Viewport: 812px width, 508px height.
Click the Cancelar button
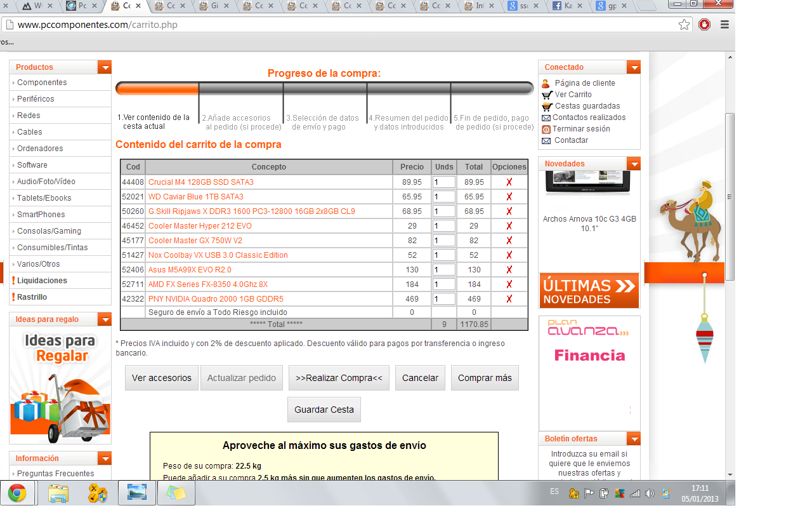point(421,378)
